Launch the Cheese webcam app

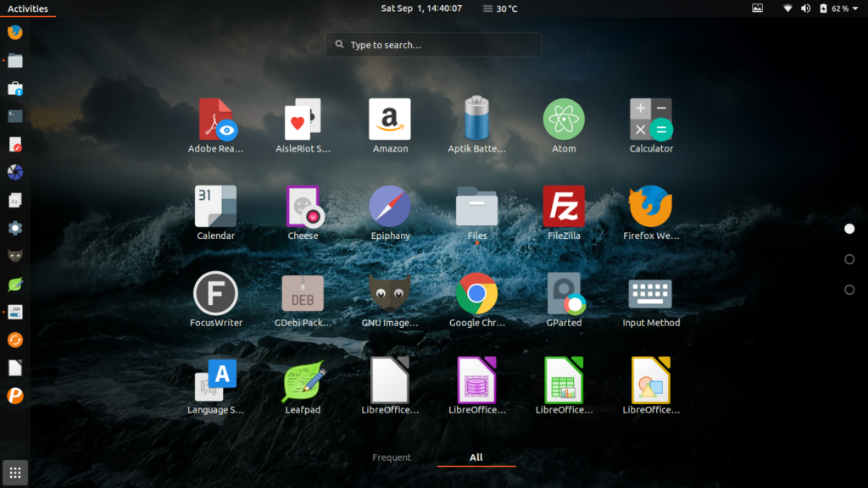pyautogui.click(x=303, y=213)
